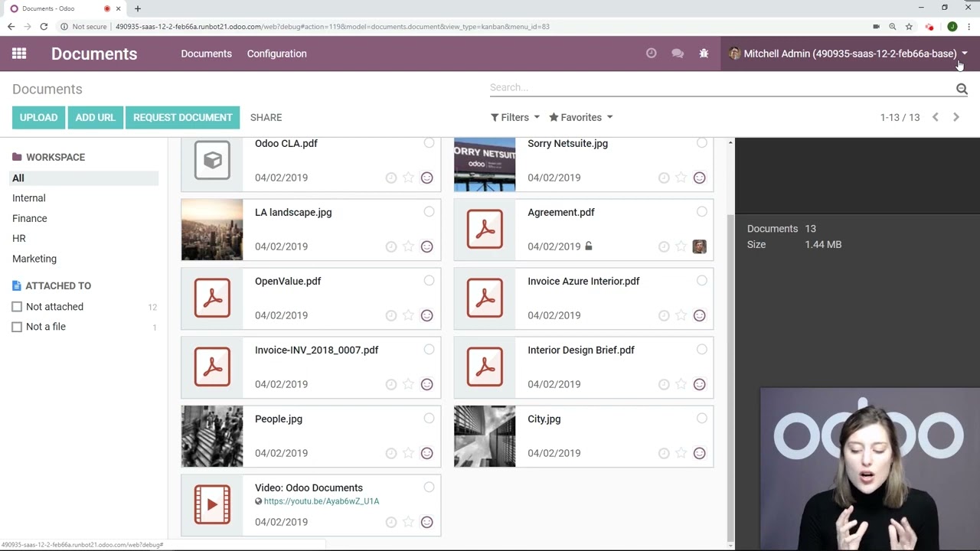Viewport: 980px width, 551px height.
Task: Schedule activity clock on Interior Design Brief.pdf
Action: pyautogui.click(x=664, y=384)
